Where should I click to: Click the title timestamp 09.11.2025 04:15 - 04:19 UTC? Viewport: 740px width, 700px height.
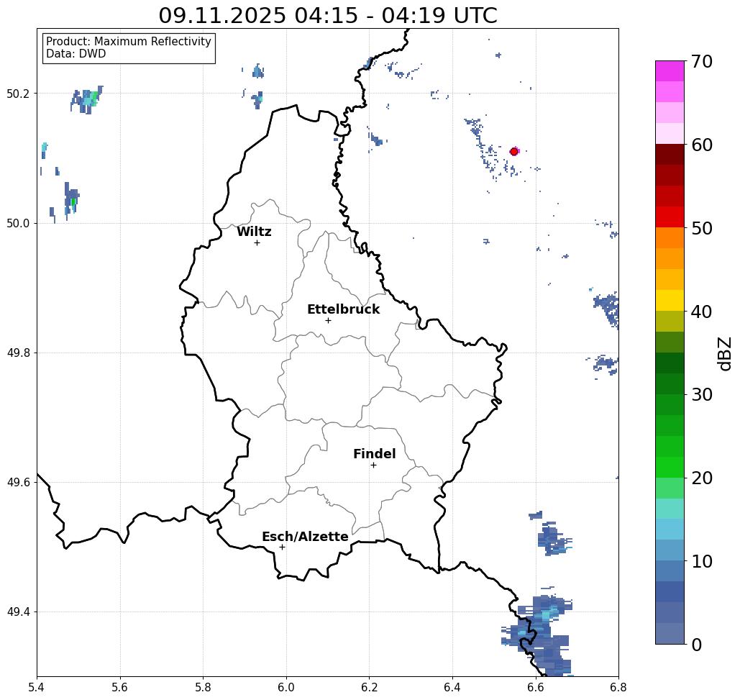tap(327, 15)
